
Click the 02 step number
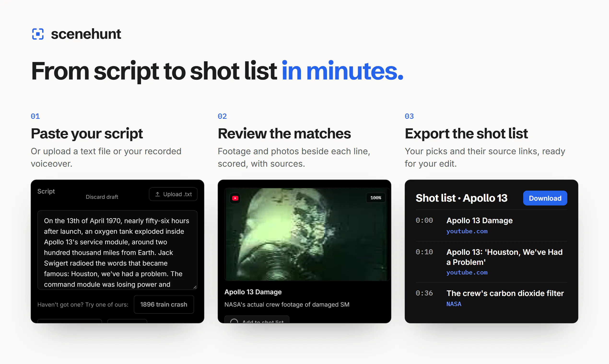click(x=222, y=116)
